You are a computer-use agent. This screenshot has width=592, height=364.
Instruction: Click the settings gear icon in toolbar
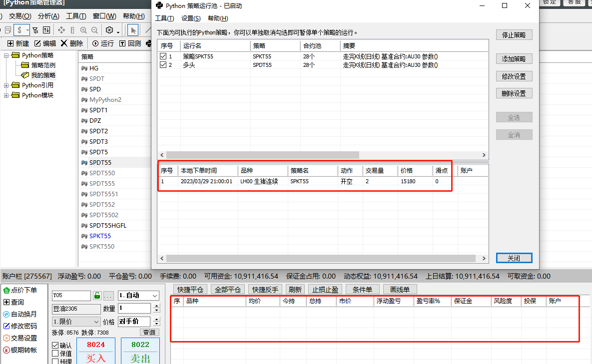point(110,30)
